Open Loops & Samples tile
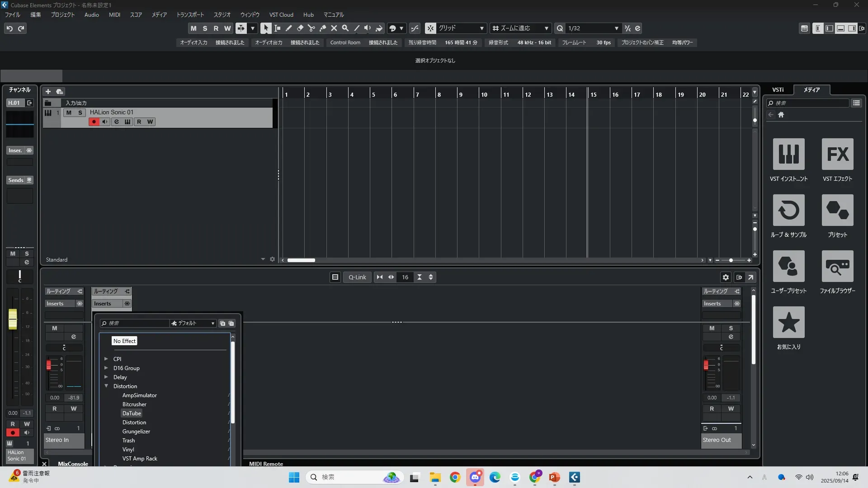 (x=788, y=211)
